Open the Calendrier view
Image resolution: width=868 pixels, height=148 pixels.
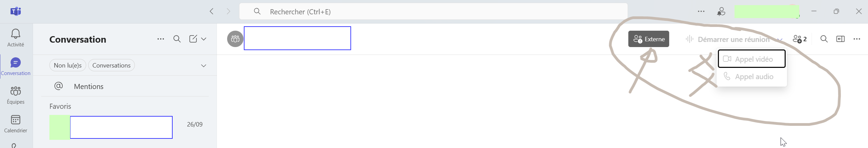pyautogui.click(x=16, y=123)
